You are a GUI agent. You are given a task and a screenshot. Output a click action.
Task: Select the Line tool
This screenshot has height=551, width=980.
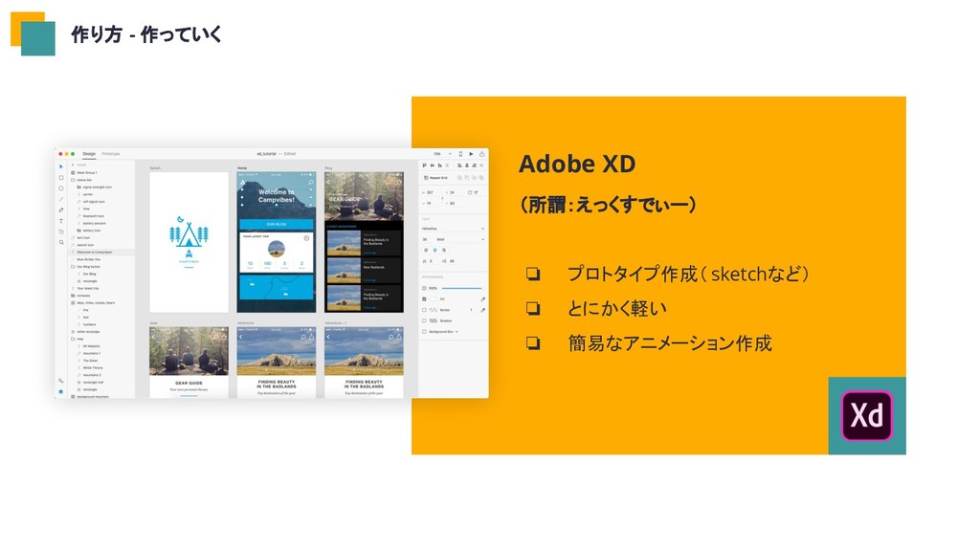61,199
